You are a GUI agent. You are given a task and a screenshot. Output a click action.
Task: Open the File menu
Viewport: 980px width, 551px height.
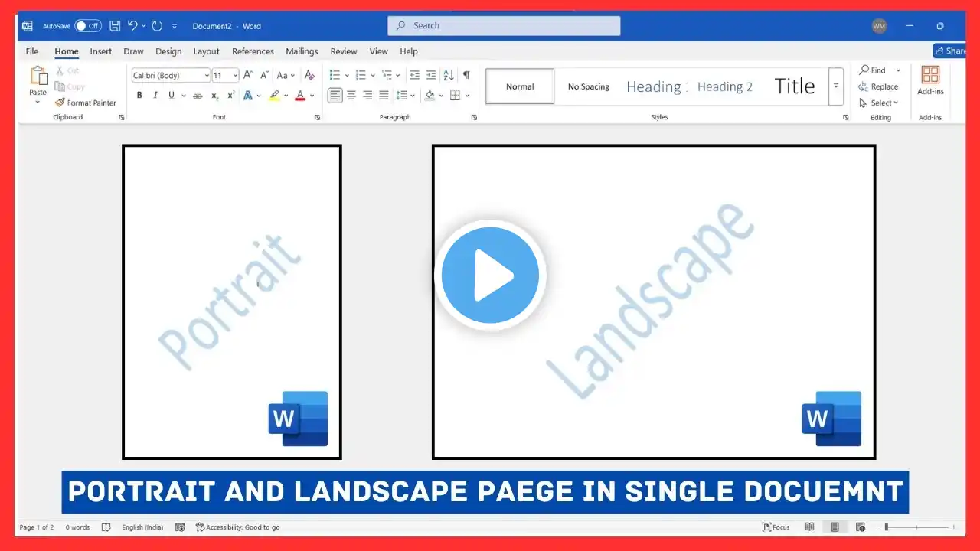[32, 51]
